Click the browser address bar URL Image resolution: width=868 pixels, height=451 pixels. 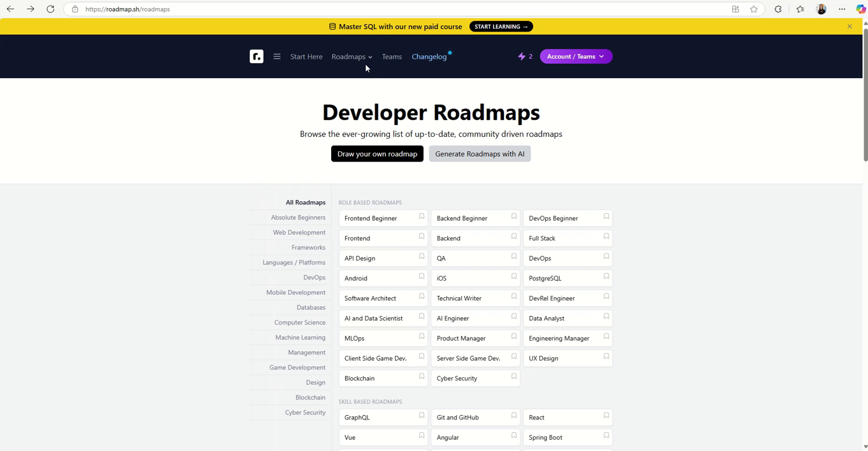pyautogui.click(x=128, y=9)
